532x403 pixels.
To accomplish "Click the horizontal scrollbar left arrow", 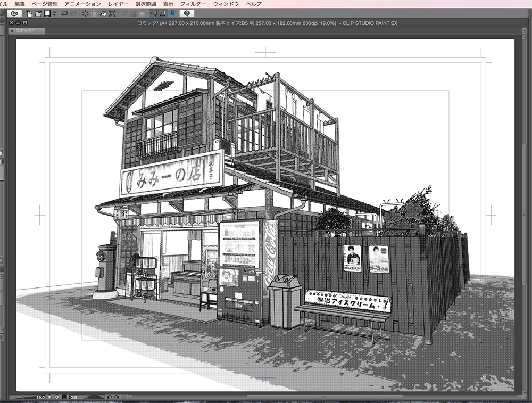I will (130, 397).
